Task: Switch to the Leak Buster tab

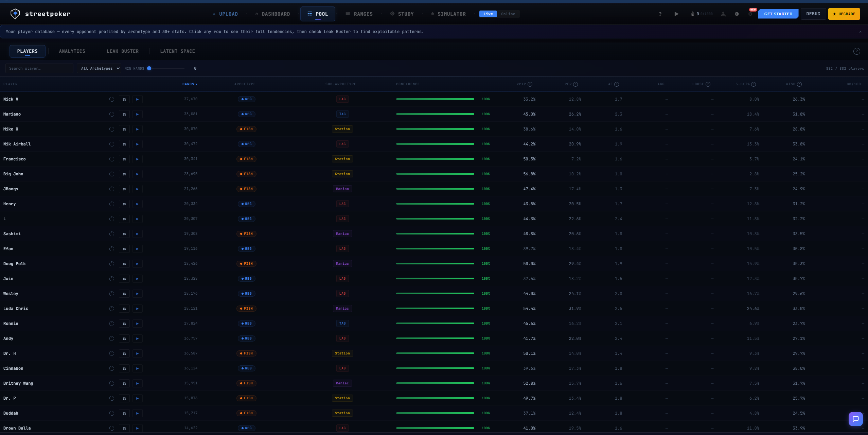Action: click(x=123, y=51)
